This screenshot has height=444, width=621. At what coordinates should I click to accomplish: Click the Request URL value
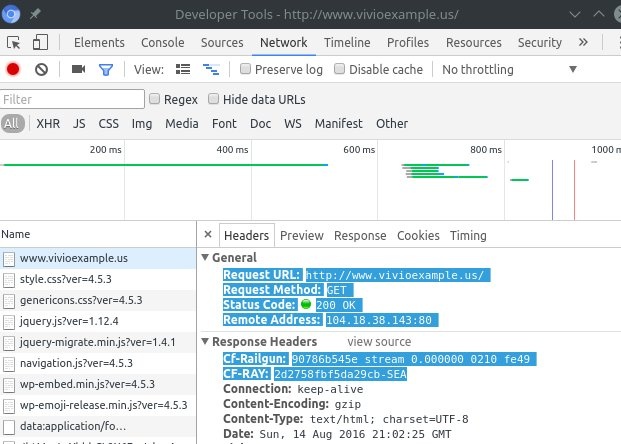[x=398, y=275]
